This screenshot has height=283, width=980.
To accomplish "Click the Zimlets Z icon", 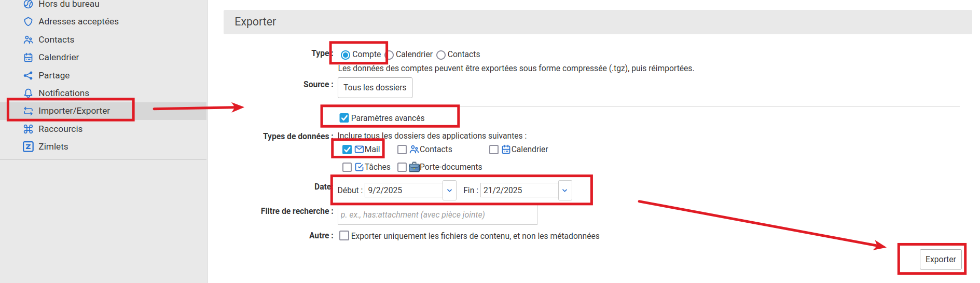I will (28, 147).
